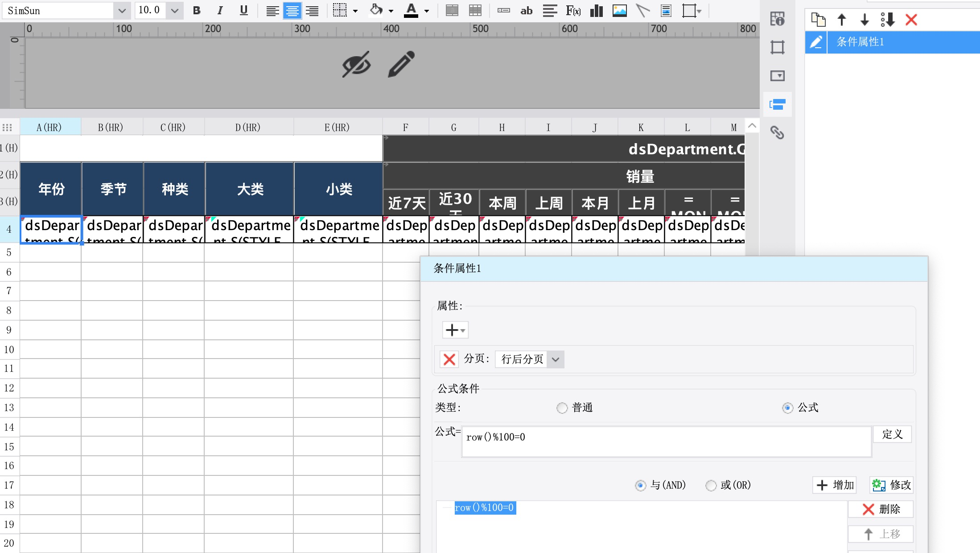Open the hyperlink panel in sidebar

tap(777, 132)
